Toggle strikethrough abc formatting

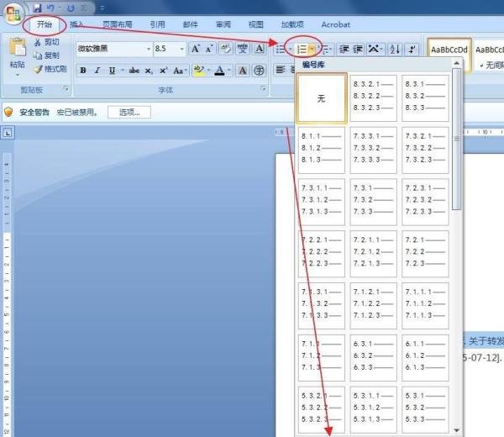(x=134, y=70)
